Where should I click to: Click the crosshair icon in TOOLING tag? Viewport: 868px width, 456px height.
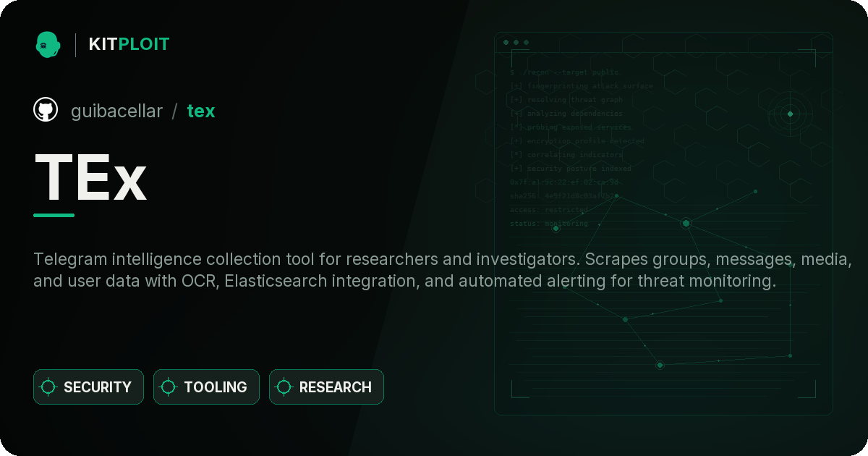pos(169,387)
